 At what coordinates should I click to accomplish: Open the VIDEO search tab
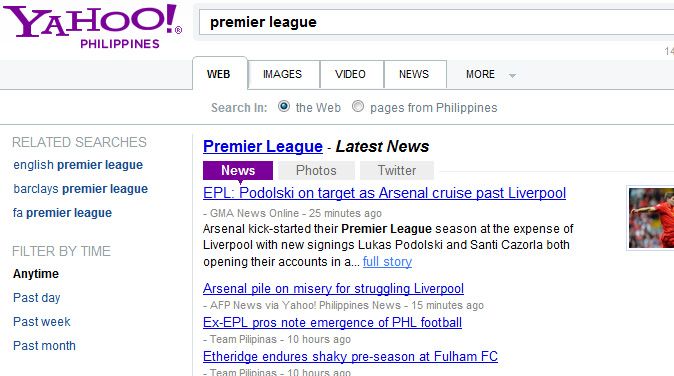pos(351,74)
